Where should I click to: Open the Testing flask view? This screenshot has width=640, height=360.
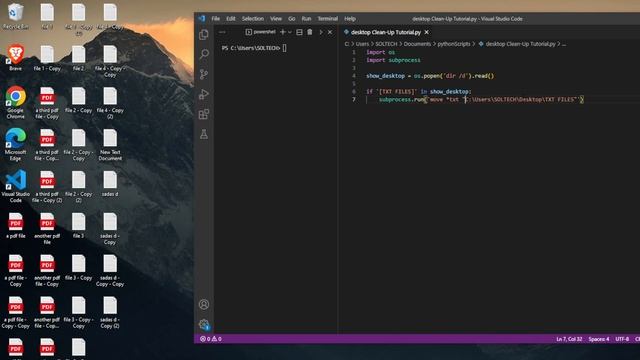click(204, 134)
